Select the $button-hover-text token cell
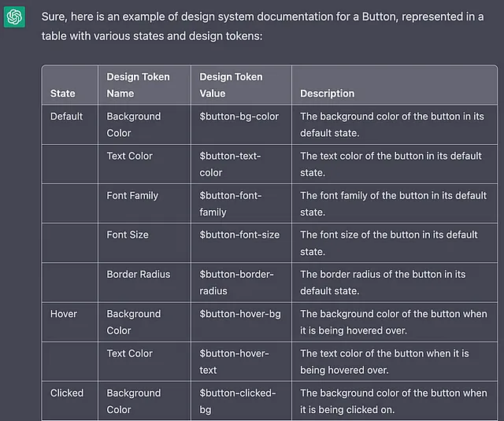Viewport: 504px width, 421px height. tap(241, 362)
